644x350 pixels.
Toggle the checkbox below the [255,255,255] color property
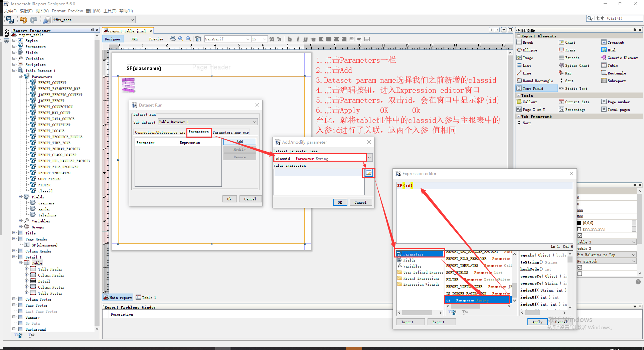click(x=580, y=235)
